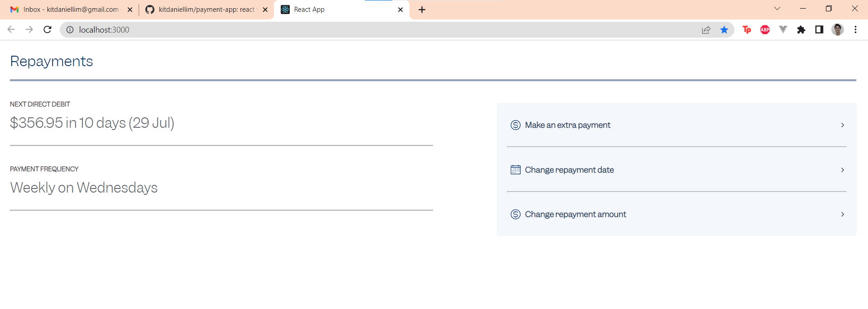
Task: Open Chrome's three-dot menu
Action: tap(855, 29)
